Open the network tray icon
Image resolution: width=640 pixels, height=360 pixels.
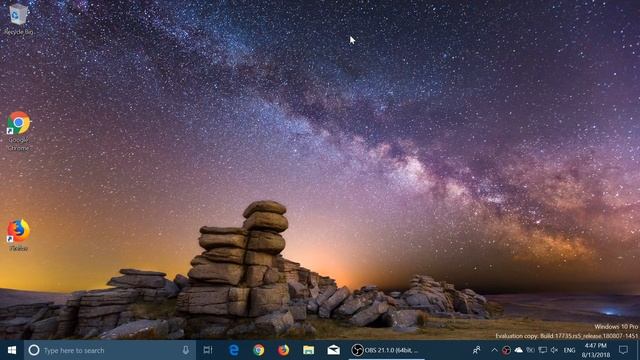pyautogui.click(x=542, y=350)
